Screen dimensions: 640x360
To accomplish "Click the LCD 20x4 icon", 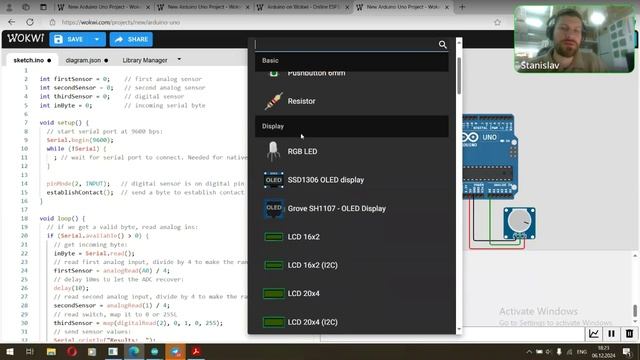I will pos(273,293).
